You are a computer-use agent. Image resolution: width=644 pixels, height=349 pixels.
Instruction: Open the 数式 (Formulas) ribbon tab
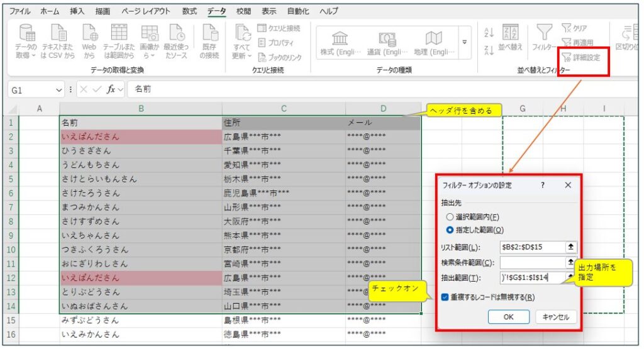pyautogui.click(x=189, y=11)
